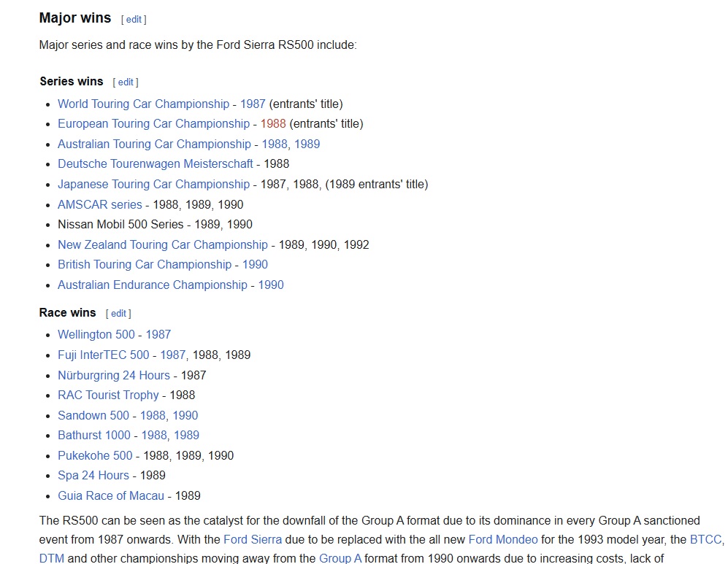This screenshot has height=564, width=728.
Task: Open 1990 Sandown 500 year link
Action: [x=185, y=416]
